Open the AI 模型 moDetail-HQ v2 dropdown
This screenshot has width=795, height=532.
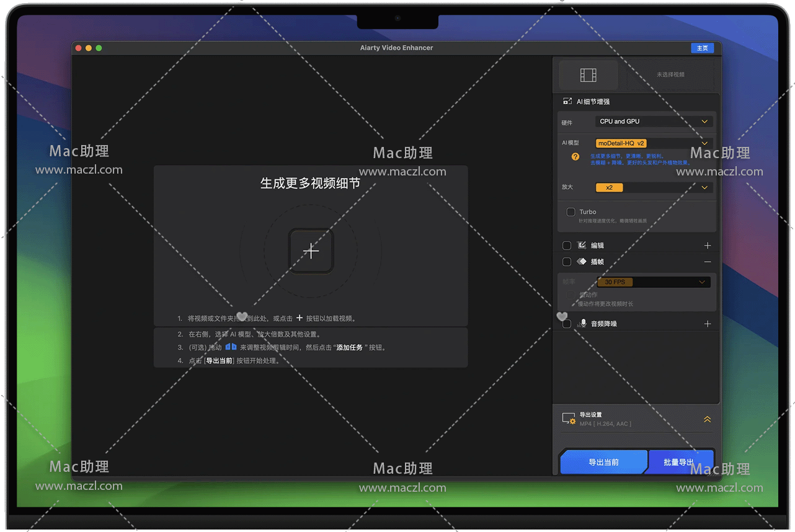click(654, 143)
